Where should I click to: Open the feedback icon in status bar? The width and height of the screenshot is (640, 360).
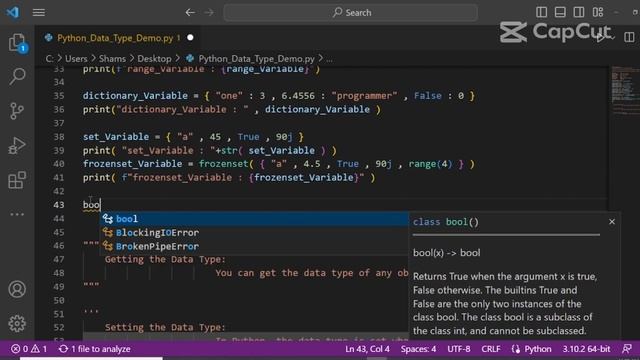627,349
